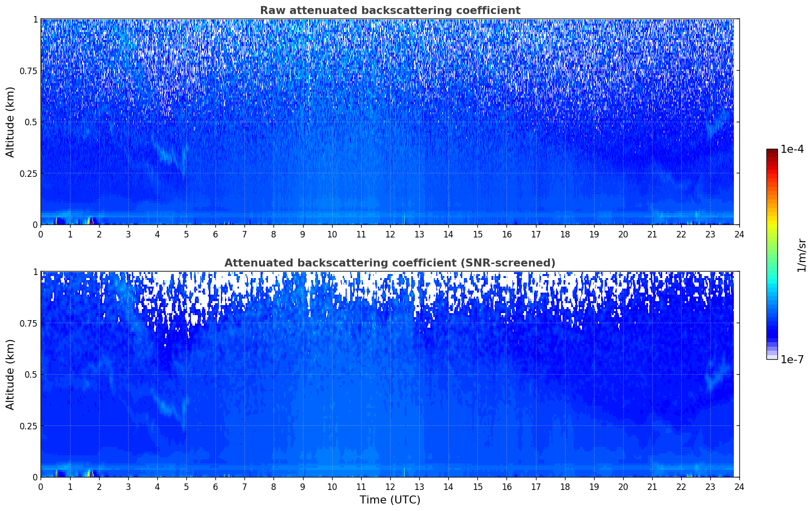Click time tick '15' under the Raw plot
The width and height of the screenshot is (812, 511).
477,234
